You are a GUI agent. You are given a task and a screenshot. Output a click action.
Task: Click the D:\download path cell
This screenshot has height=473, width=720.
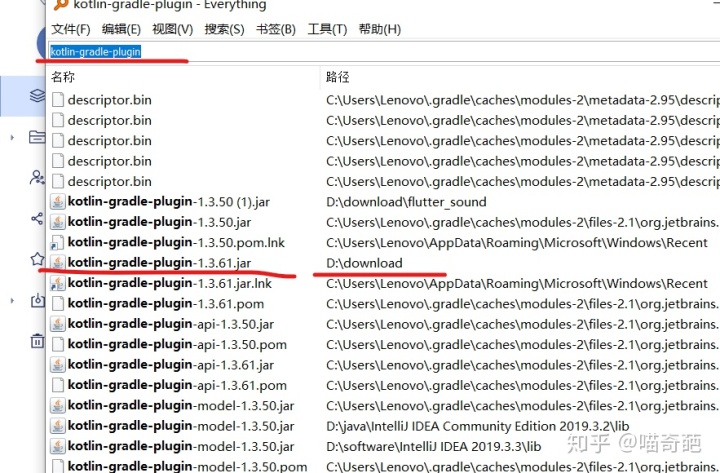[x=365, y=263]
